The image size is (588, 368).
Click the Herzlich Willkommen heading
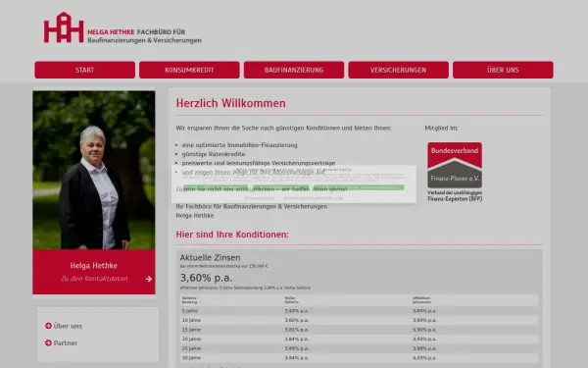[x=231, y=103]
